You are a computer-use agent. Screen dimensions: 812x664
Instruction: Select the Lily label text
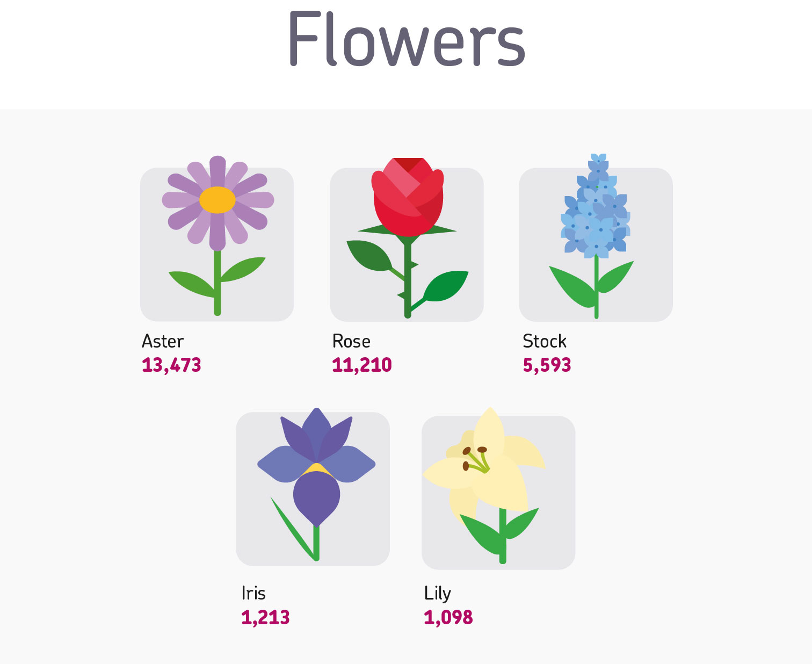(438, 594)
